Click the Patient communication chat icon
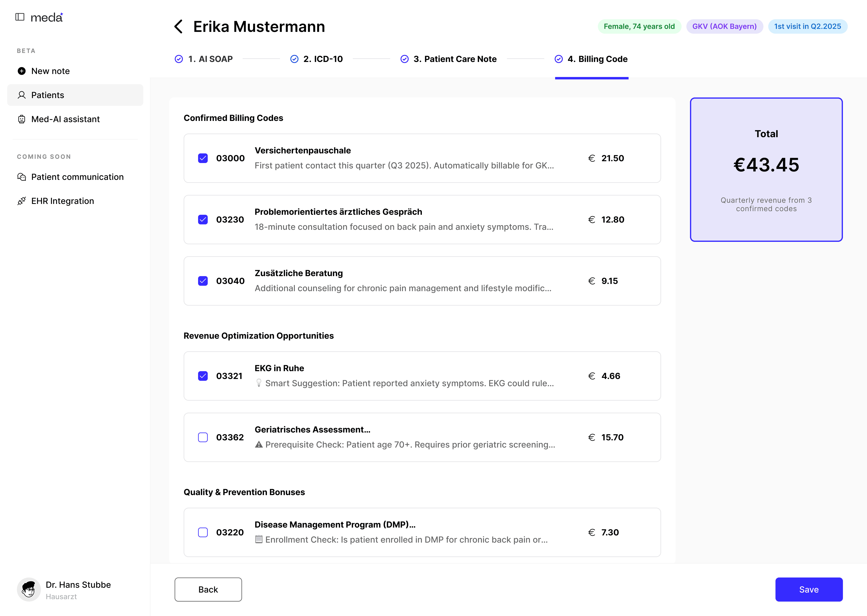This screenshot has height=616, width=867. (x=22, y=177)
